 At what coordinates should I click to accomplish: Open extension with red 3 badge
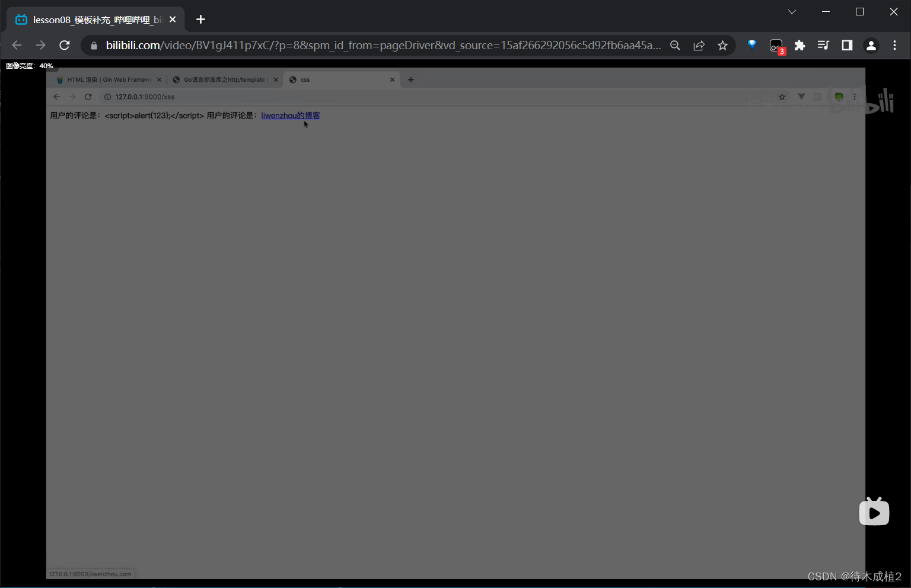[776, 46]
